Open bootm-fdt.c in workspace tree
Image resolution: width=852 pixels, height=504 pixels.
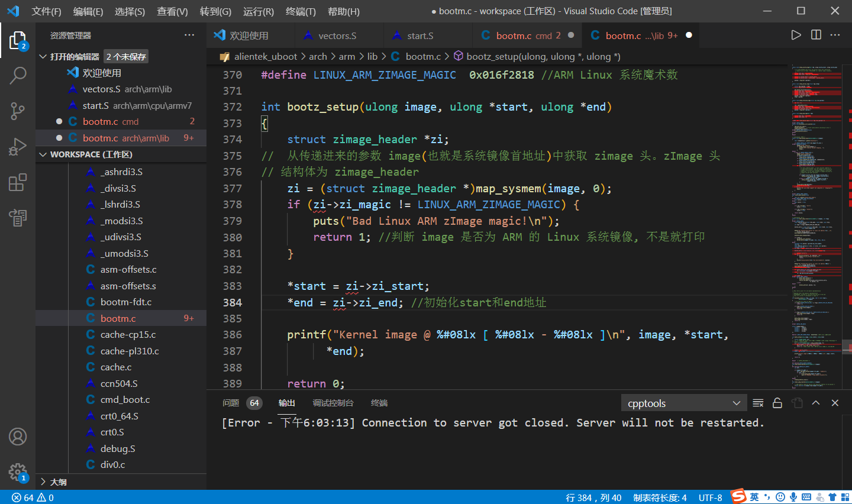tap(121, 302)
